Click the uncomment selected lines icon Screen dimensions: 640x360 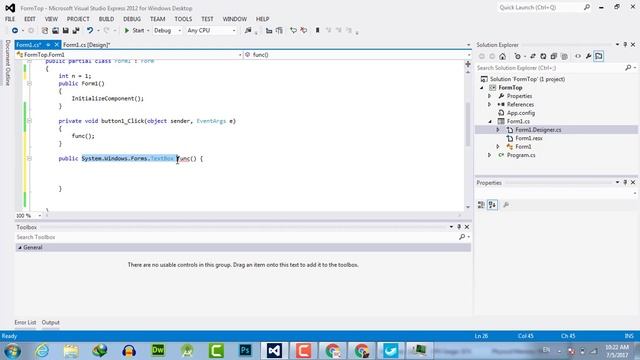point(304,31)
